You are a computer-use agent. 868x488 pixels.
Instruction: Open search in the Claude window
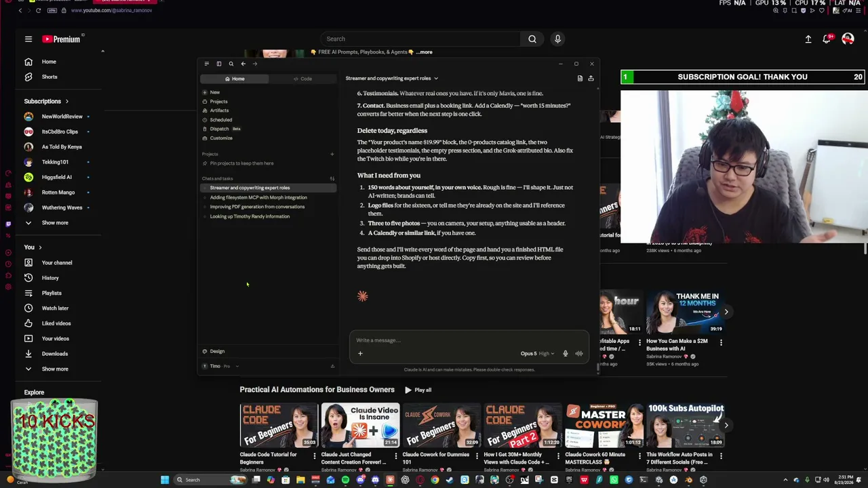[231, 64]
